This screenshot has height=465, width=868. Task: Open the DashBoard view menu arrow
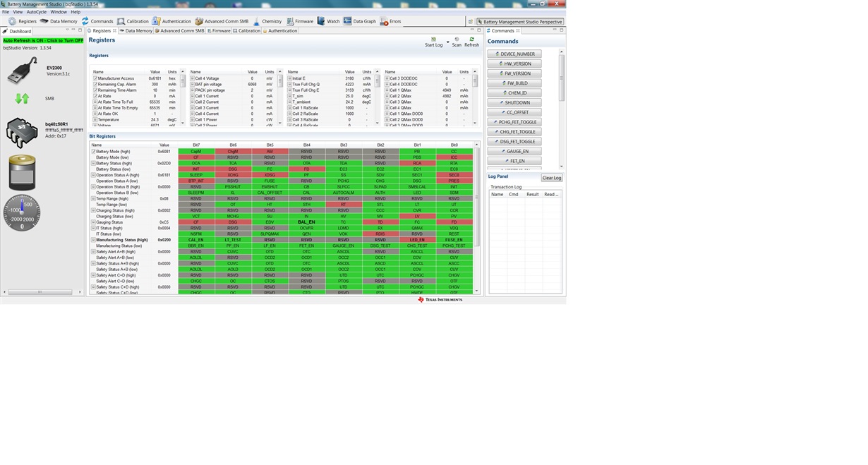pyautogui.click(x=66, y=31)
